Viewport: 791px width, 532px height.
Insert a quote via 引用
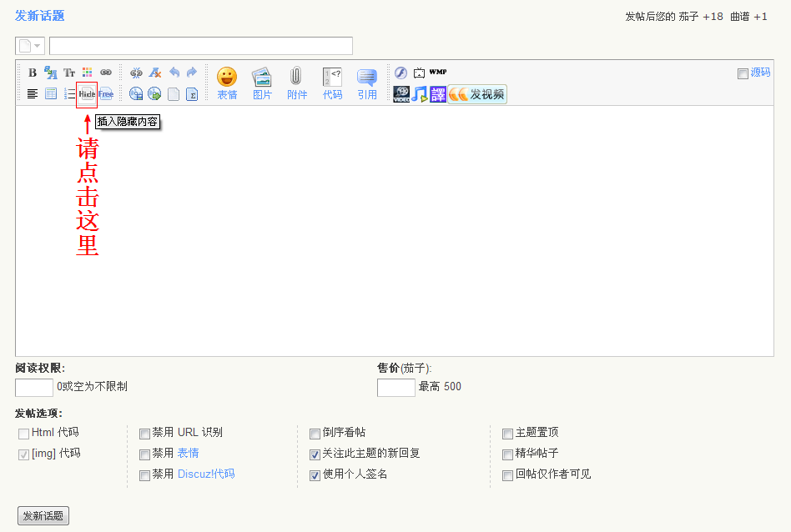click(367, 83)
